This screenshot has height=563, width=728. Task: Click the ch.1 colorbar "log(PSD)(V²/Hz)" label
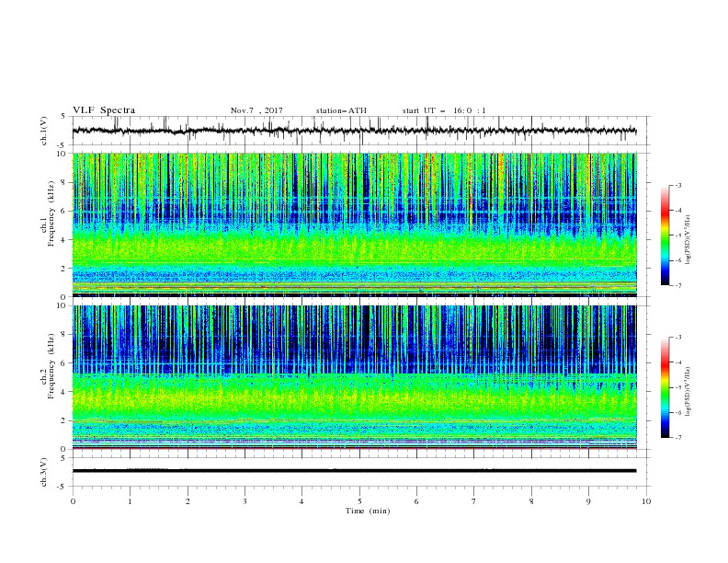[688, 240]
